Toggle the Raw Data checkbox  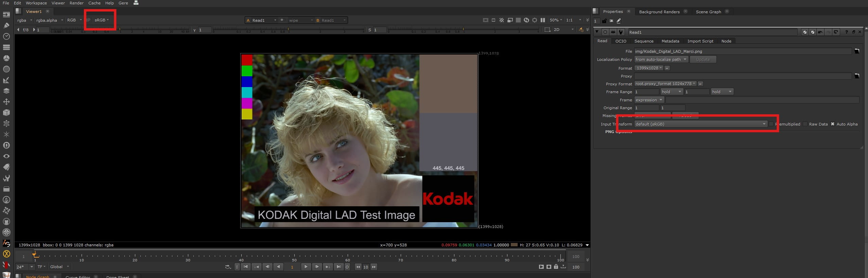click(x=805, y=124)
